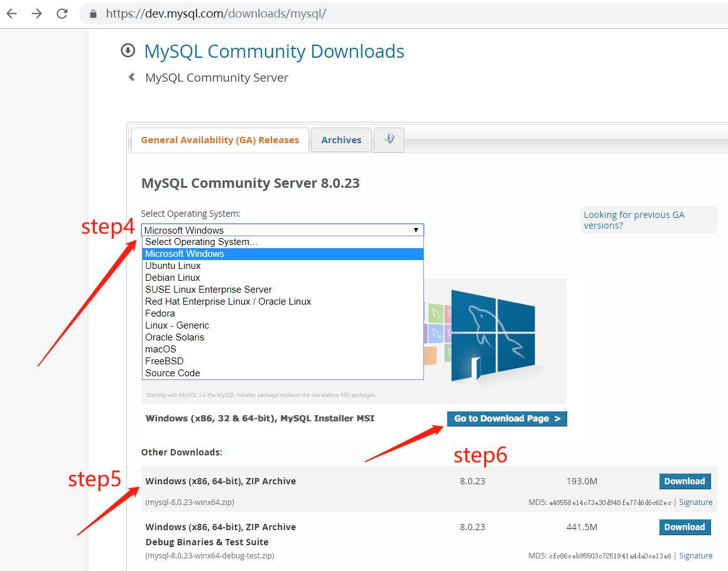
Task: Switch to General Availability (GA) Releases tab
Action: tap(220, 140)
